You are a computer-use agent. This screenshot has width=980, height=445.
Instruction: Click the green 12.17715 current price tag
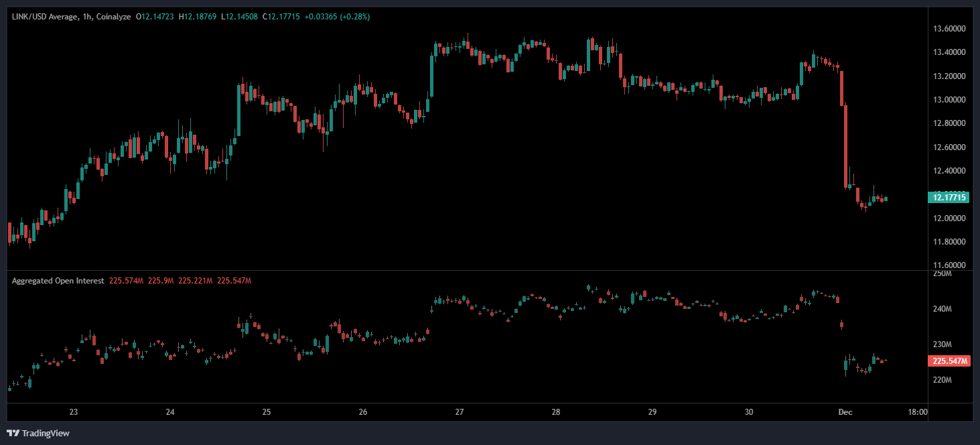949,197
